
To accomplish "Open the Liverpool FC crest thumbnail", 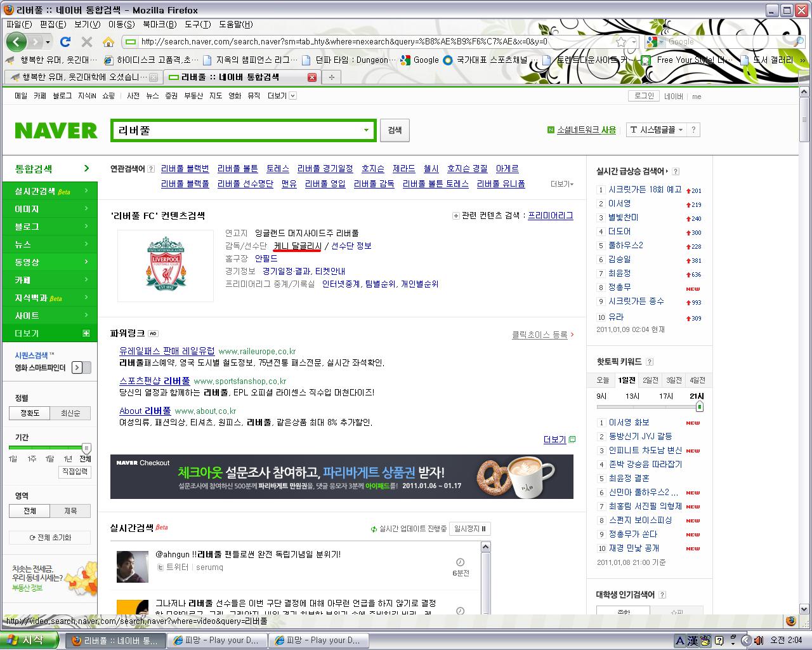I will point(165,265).
